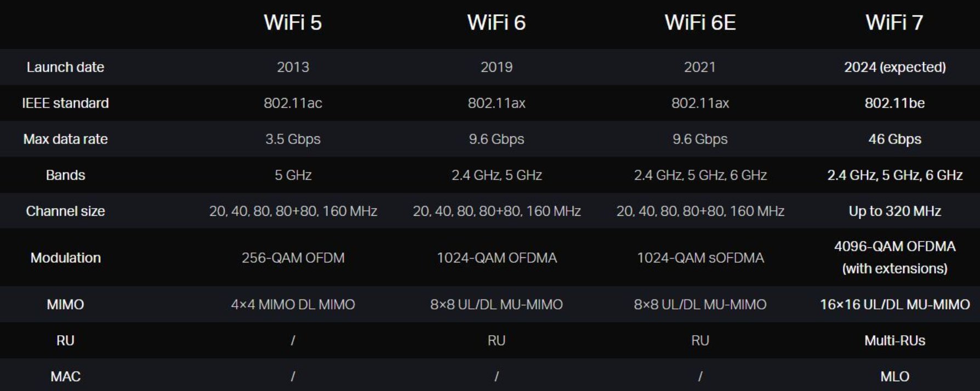Select the Up to 320 MHz cell

tap(894, 211)
